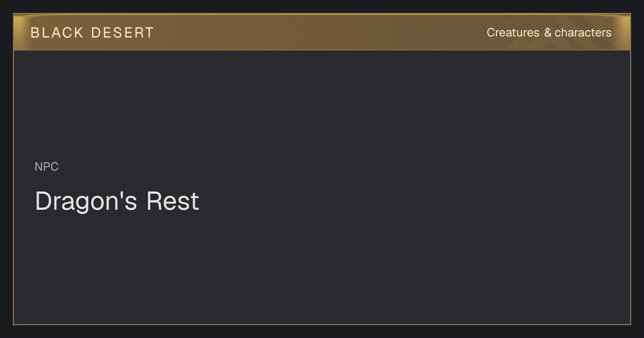Click the word Creatures in the header
This screenshot has height=338, width=644.
[513, 33]
